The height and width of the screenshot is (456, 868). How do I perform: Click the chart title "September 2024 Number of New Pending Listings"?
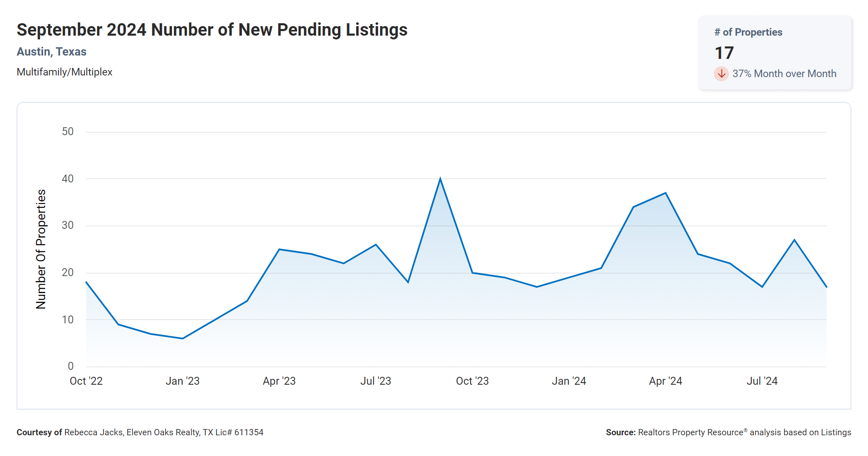pos(212,30)
